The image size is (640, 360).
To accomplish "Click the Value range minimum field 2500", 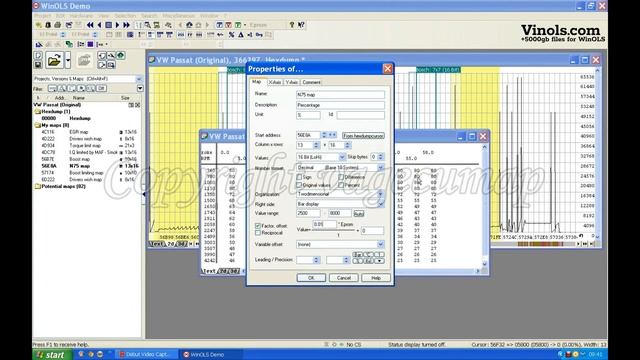I will [x=308, y=213].
